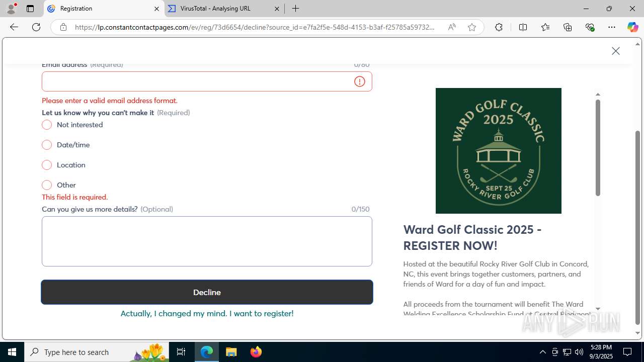Click the more details text area
The width and height of the screenshot is (644, 362).
(x=207, y=241)
